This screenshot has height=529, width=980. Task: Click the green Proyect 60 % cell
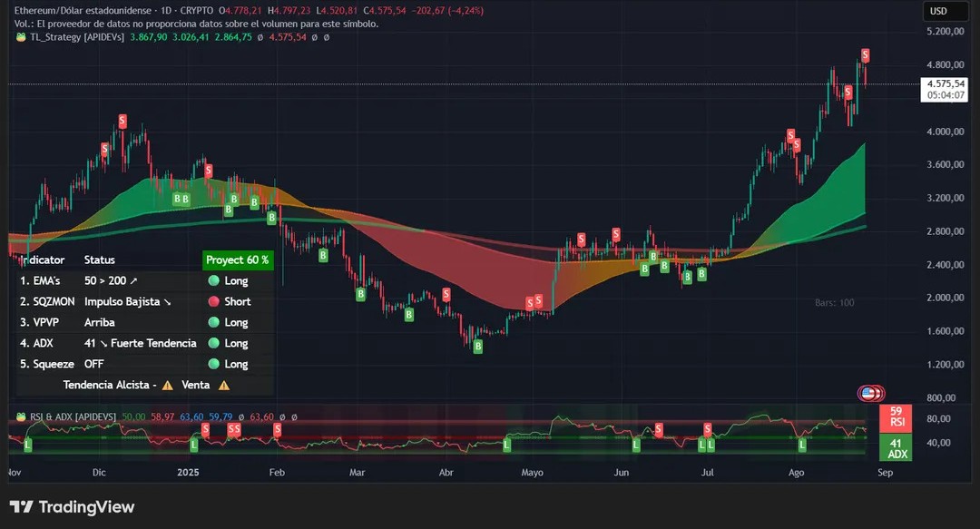click(238, 260)
